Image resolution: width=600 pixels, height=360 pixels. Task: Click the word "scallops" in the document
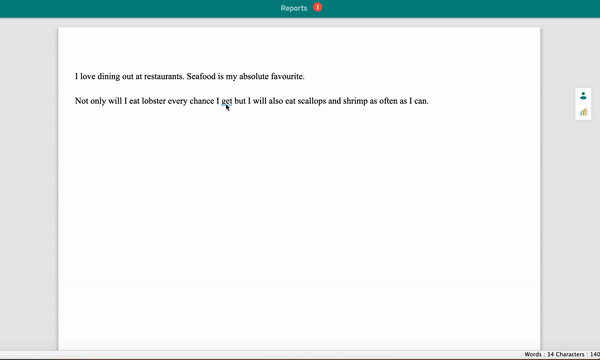tap(311, 101)
